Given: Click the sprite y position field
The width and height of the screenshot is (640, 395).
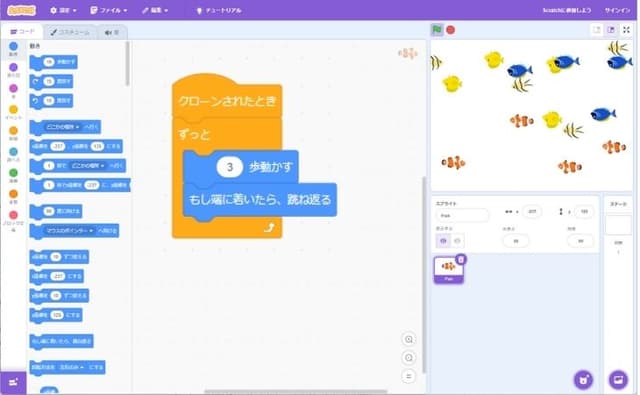Looking at the screenshot, I should pos(584,211).
